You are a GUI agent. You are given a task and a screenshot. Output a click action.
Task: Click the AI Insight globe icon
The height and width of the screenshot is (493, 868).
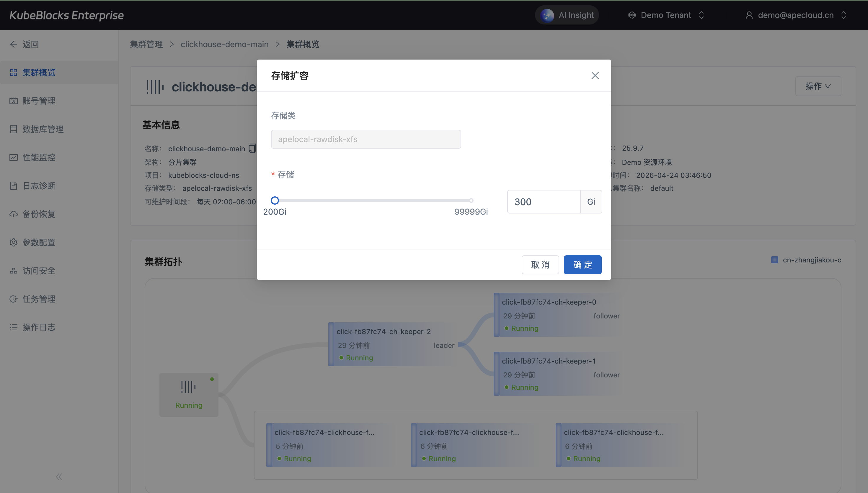click(547, 15)
